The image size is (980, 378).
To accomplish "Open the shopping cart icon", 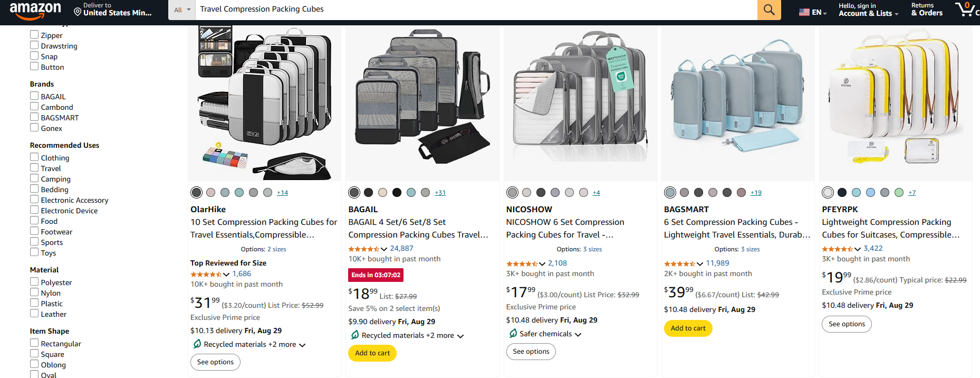I will point(967,11).
